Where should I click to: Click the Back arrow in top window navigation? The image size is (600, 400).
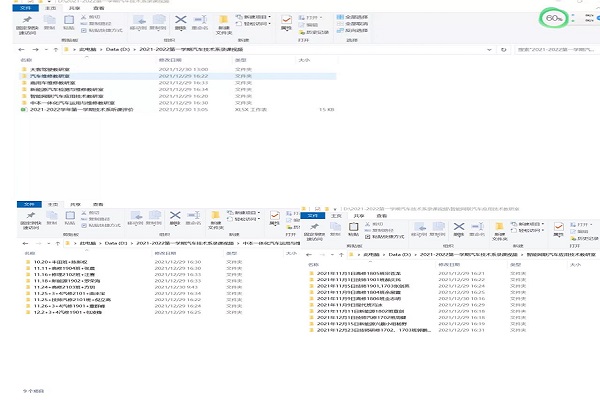pos(21,48)
